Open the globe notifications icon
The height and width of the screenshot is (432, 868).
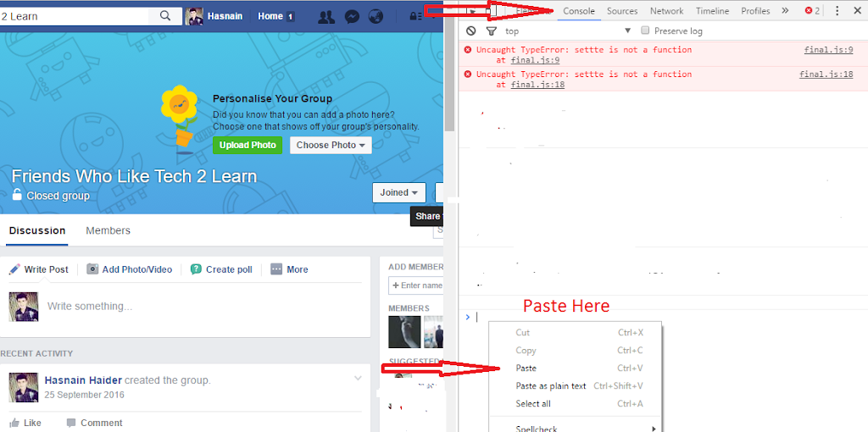pyautogui.click(x=376, y=17)
